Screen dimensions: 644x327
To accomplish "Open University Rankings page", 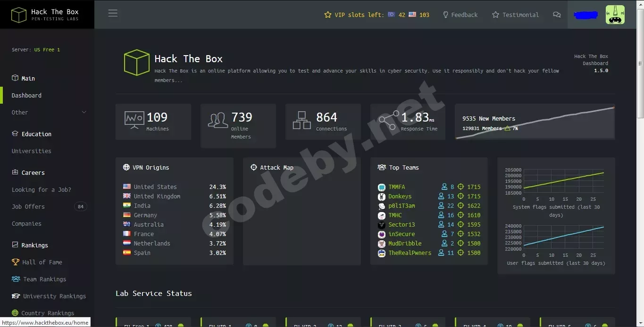I will coord(55,296).
